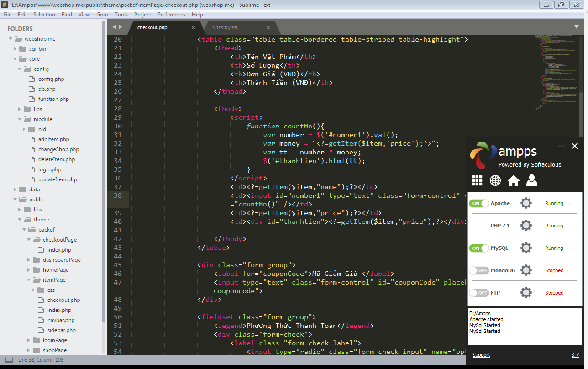This screenshot has height=369, width=588.
Task: Open MongoDB settings gear
Action: (526, 270)
